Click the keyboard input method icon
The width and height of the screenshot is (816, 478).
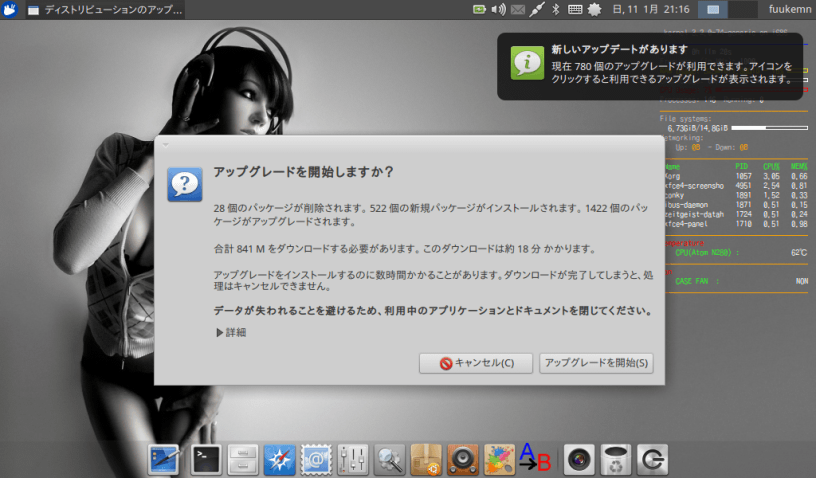[575, 9]
